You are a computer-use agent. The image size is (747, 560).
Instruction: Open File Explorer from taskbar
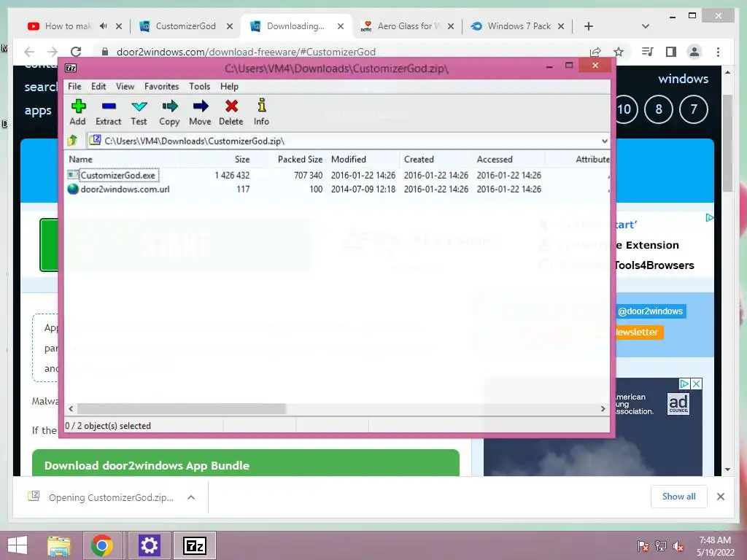[59, 545]
